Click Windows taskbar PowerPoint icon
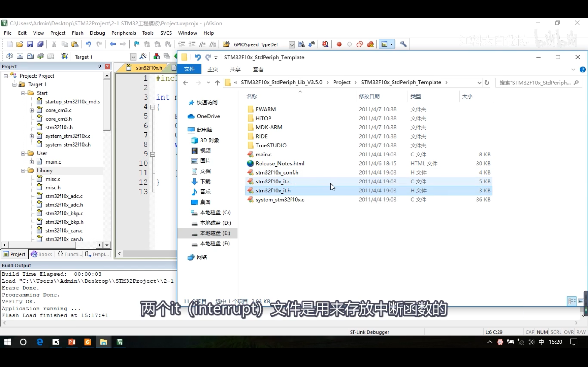 click(x=72, y=342)
